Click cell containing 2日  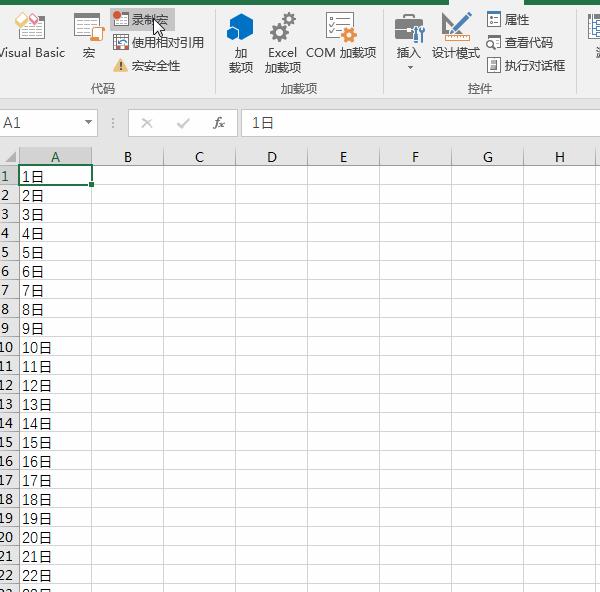tap(55, 195)
